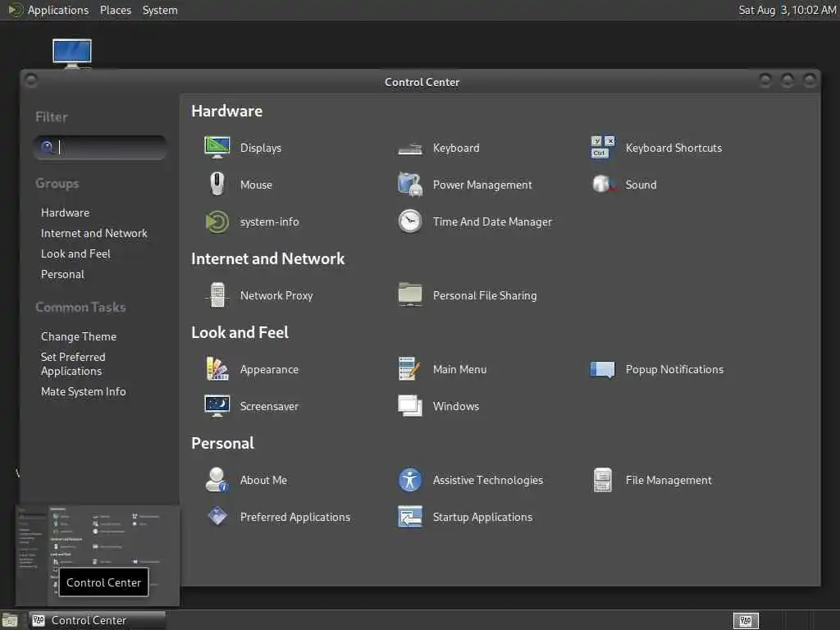
Task: Jump to the Look and Feel group in the sidebar
Action: 75,253
